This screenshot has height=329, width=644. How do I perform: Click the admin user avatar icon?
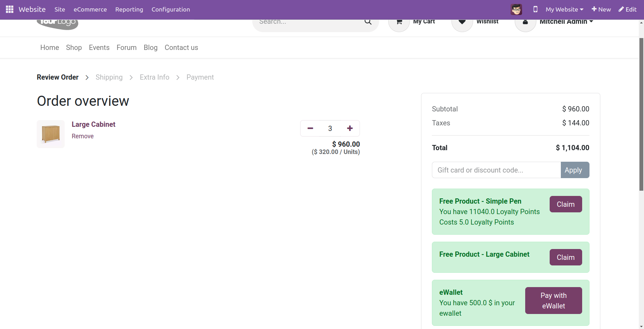[x=516, y=9]
